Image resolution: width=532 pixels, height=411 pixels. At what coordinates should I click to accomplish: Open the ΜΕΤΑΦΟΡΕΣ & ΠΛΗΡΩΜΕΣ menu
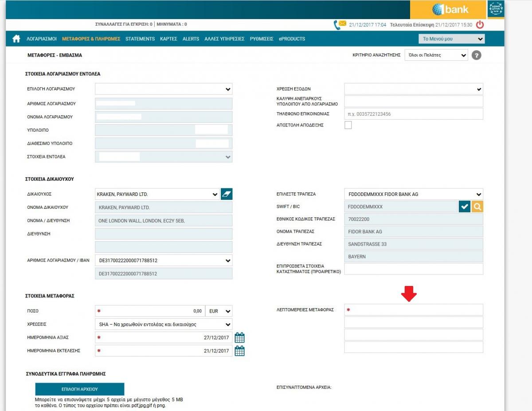91,39
